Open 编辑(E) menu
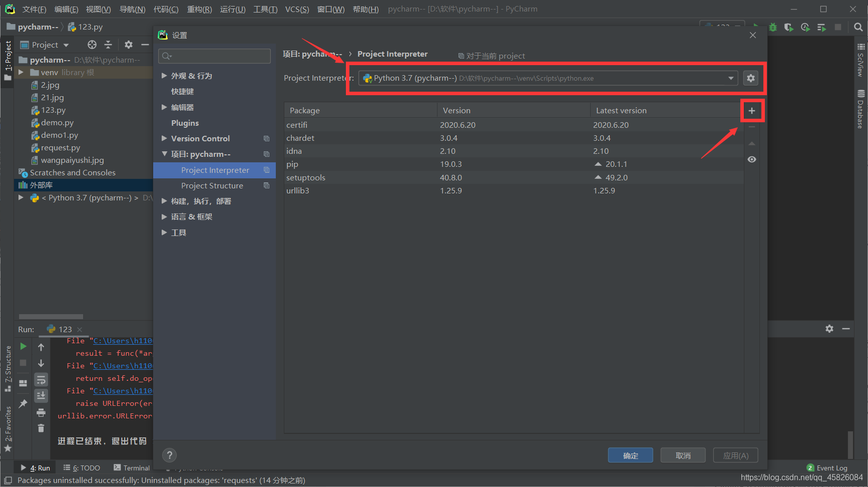 click(66, 9)
